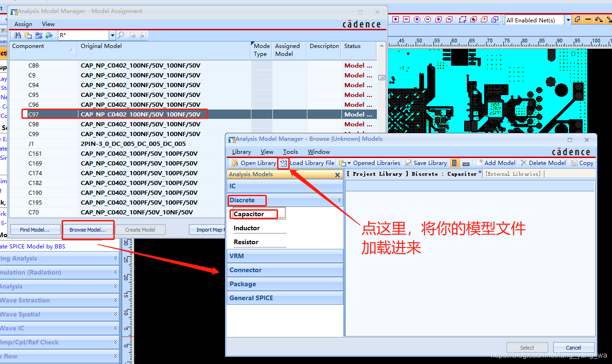612x364 pixels.
Task: Click the octagon plus icon in main toolbar
Action: [417, 20]
